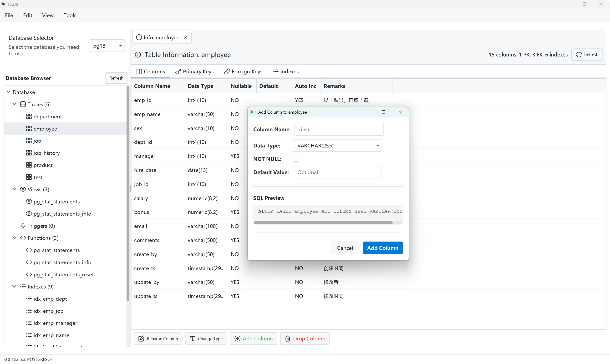Click the circular Refresh icon in the table header

[579, 55]
